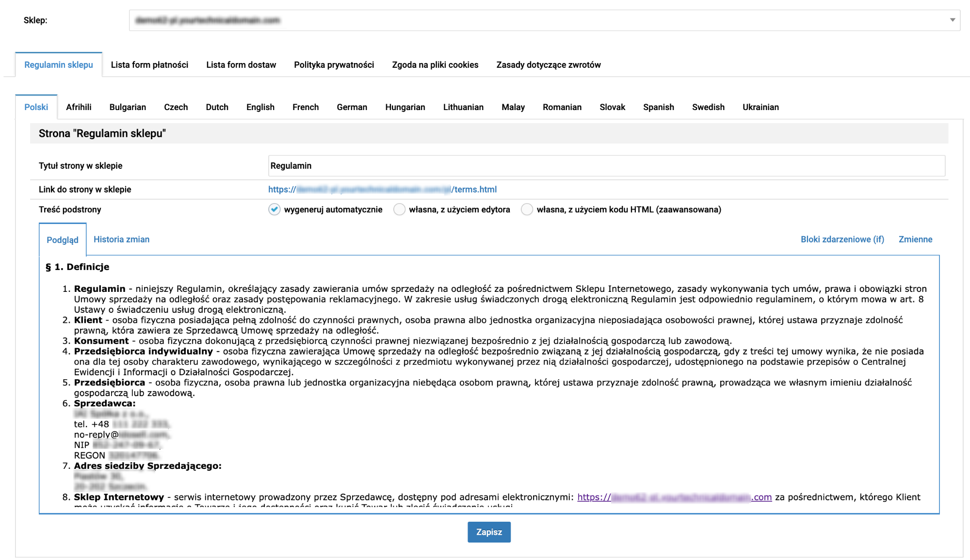This screenshot has height=560, width=970.
Task: Select the Swedish language tab
Action: [x=708, y=107]
